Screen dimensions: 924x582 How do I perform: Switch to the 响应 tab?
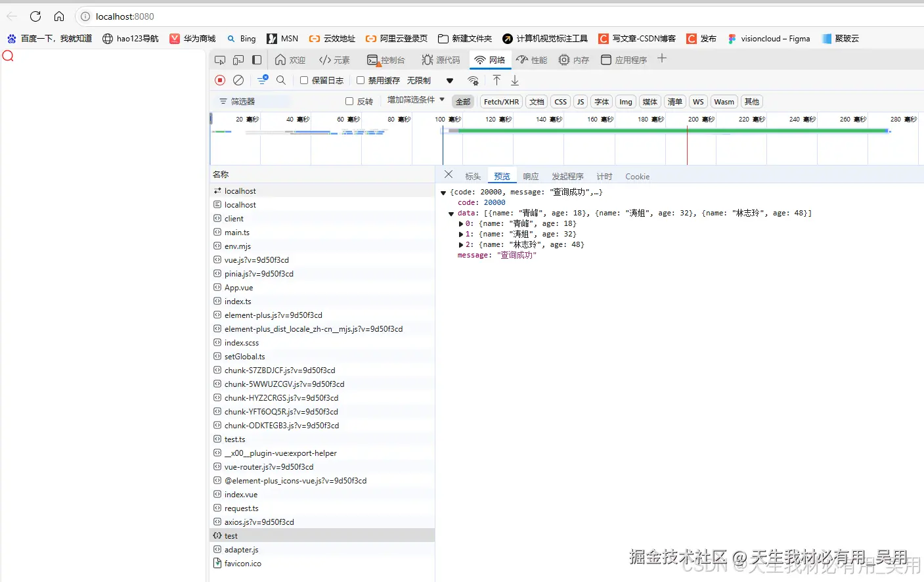tap(531, 175)
